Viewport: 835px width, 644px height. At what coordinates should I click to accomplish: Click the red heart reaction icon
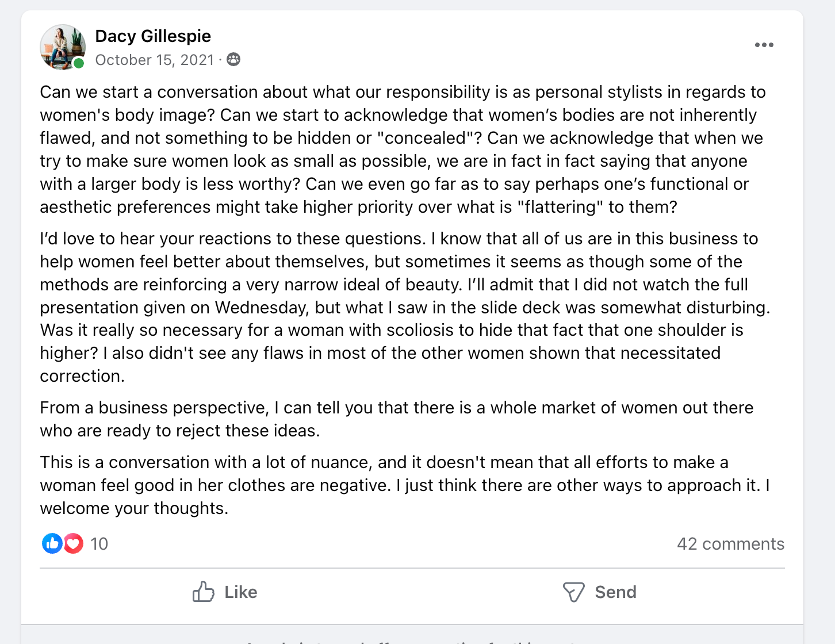[74, 543]
